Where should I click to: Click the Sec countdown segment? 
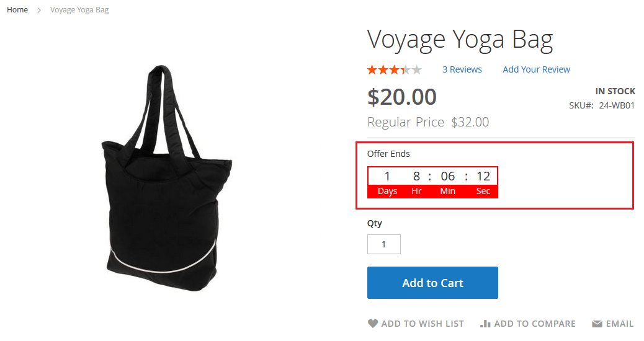[x=483, y=182]
